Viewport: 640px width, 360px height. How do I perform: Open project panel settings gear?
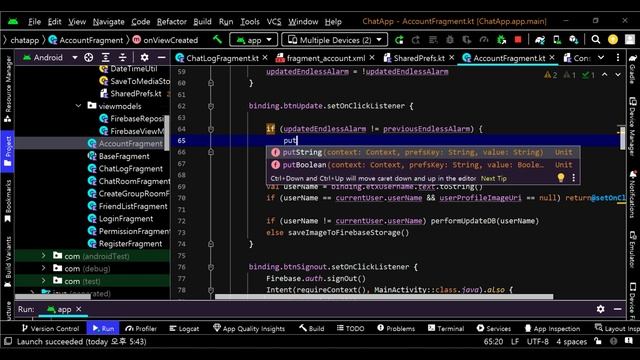[144, 58]
